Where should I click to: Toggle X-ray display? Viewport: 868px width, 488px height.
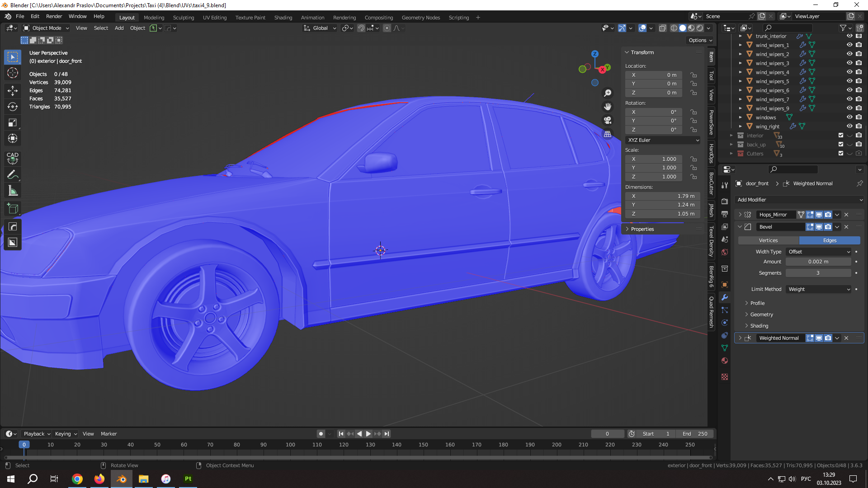[662, 28]
